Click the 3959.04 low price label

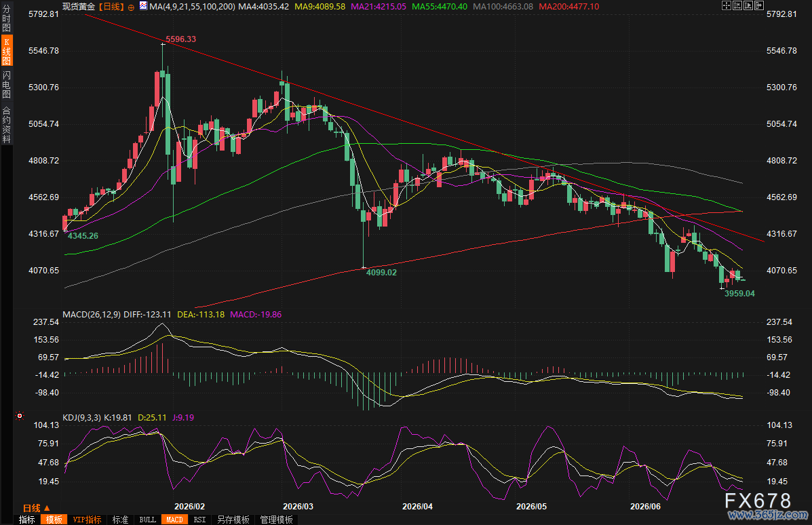(739, 294)
